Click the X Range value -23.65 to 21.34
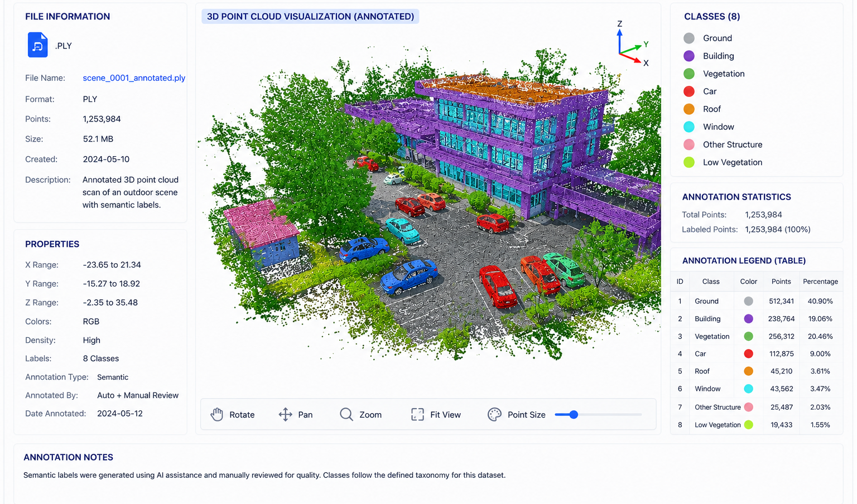 click(x=112, y=265)
